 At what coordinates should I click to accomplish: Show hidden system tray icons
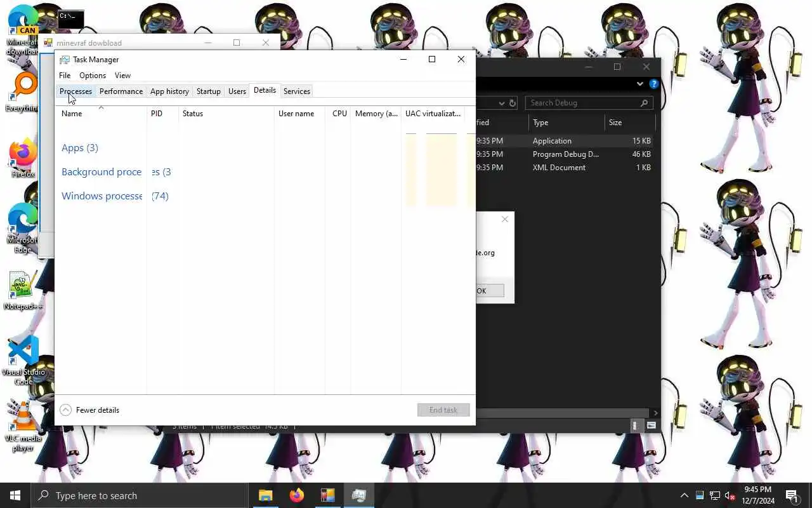[684, 495]
